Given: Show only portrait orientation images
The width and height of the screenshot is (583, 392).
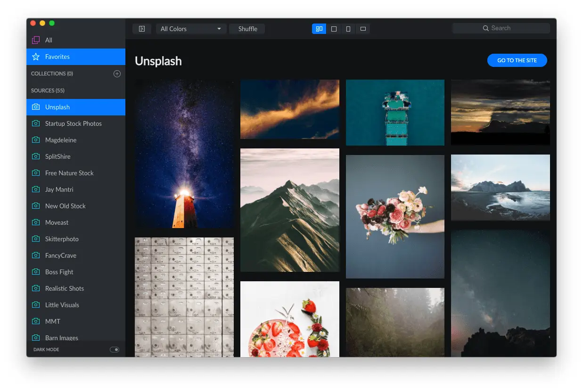Looking at the screenshot, I should (348, 29).
